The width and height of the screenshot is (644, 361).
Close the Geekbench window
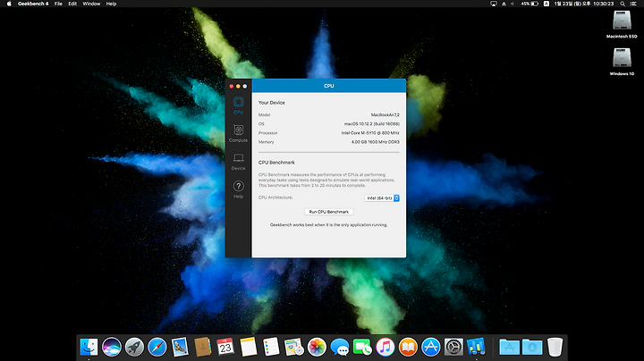pos(232,86)
